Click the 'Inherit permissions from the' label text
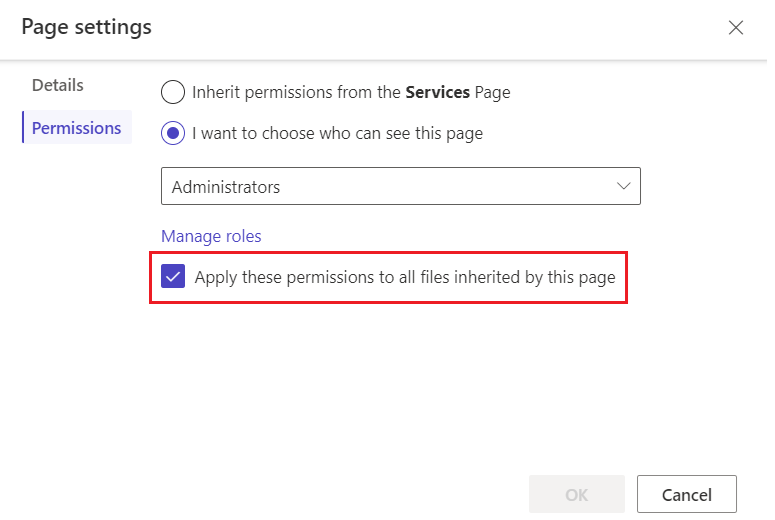Screen dimensions: 775x520 pos(297,92)
